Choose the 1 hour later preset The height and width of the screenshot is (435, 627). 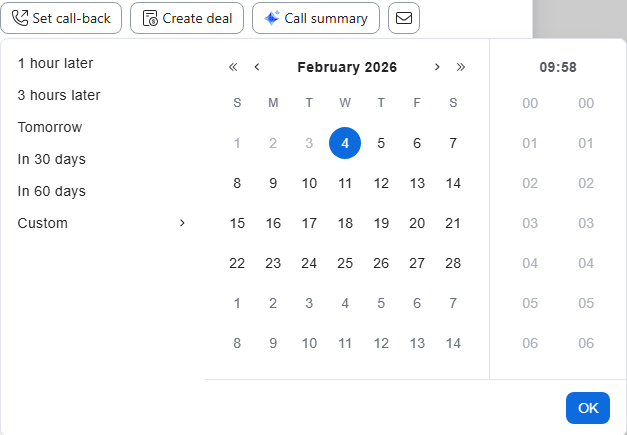coord(55,63)
